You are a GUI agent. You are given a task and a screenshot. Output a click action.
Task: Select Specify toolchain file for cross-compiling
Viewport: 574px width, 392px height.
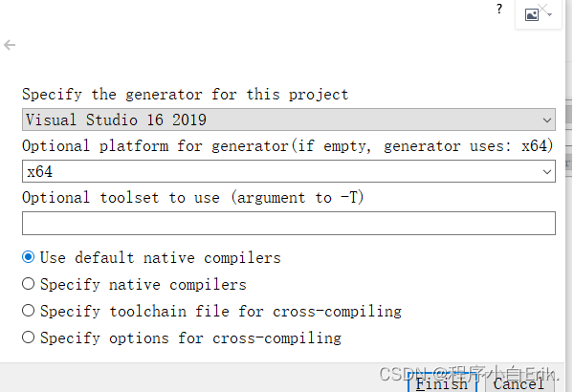tap(211, 311)
